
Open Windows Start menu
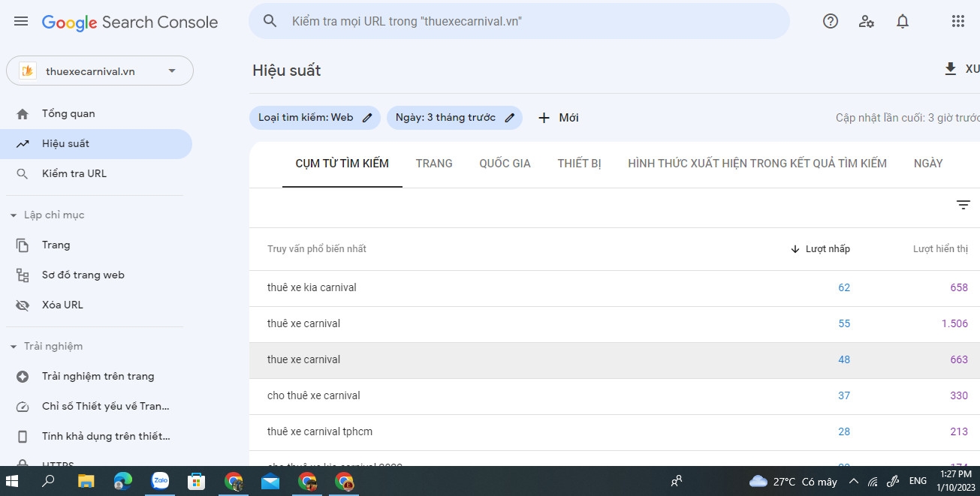click(x=13, y=481)
